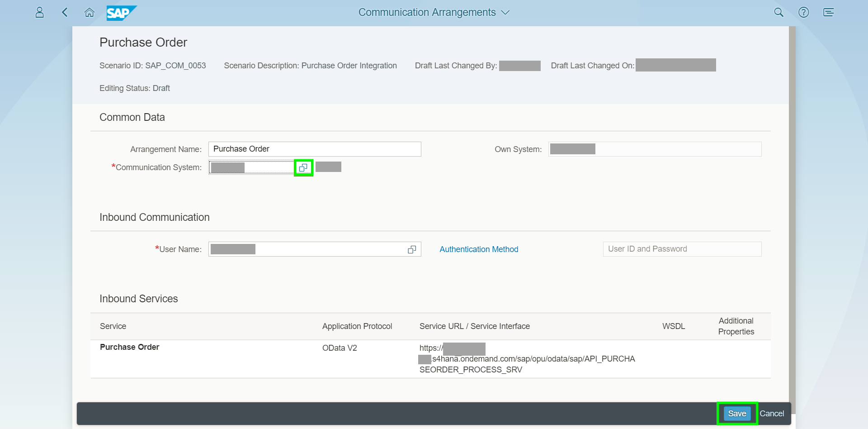Click the Inbound Communication section heading
Screen dimensions: 868x429
[155, 217]
